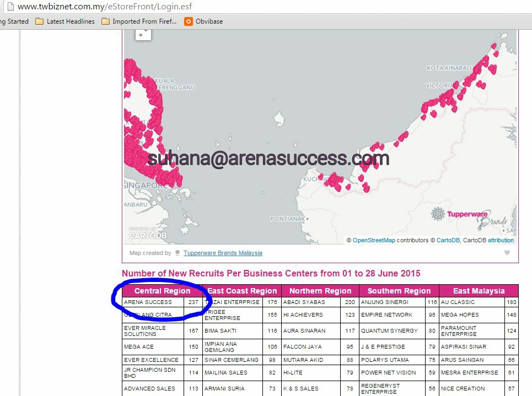
Task: Click the ABADI SYABAS cell
Action: click(311, 302)
